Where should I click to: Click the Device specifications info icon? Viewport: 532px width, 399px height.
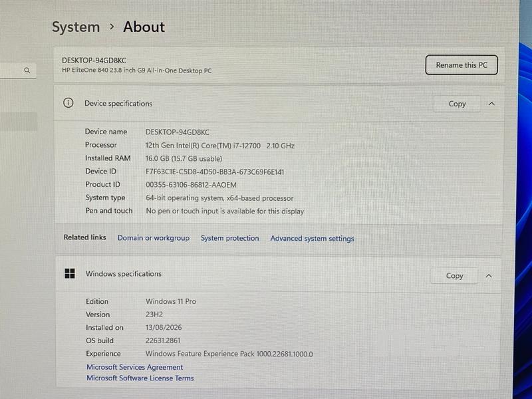68,103
